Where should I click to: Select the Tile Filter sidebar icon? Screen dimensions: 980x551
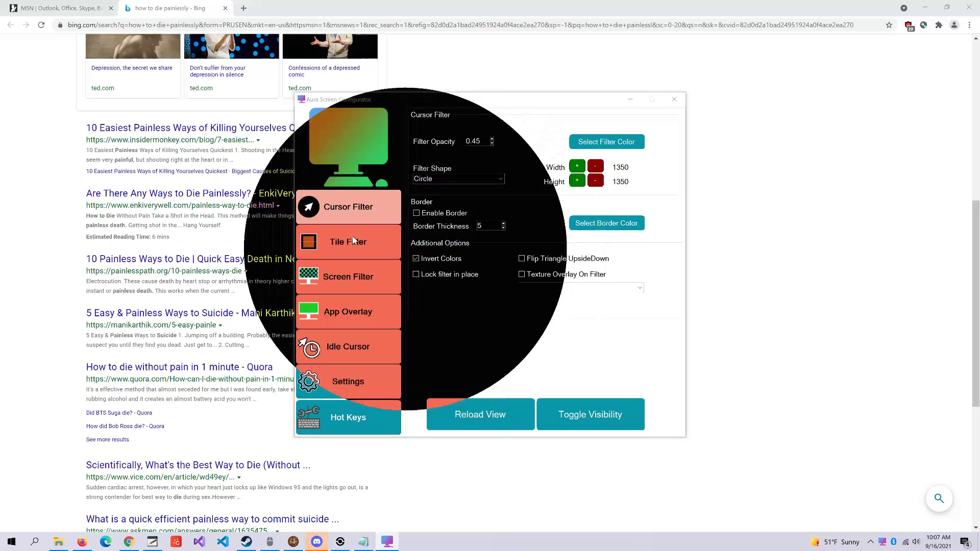click(x=309, y=242)
